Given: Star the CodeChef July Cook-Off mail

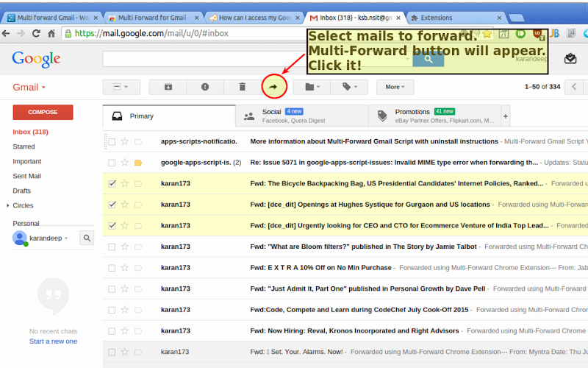Looking at the screenshot, I should tap(125, 310).
